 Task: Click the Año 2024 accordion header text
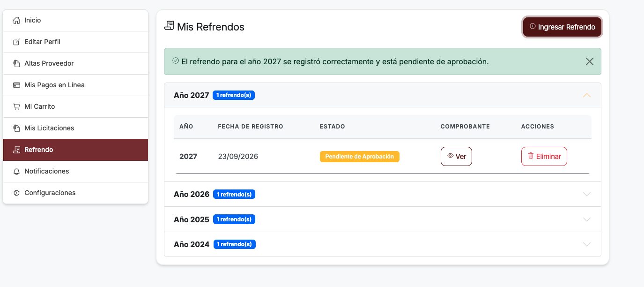click(x=192, y=244)
